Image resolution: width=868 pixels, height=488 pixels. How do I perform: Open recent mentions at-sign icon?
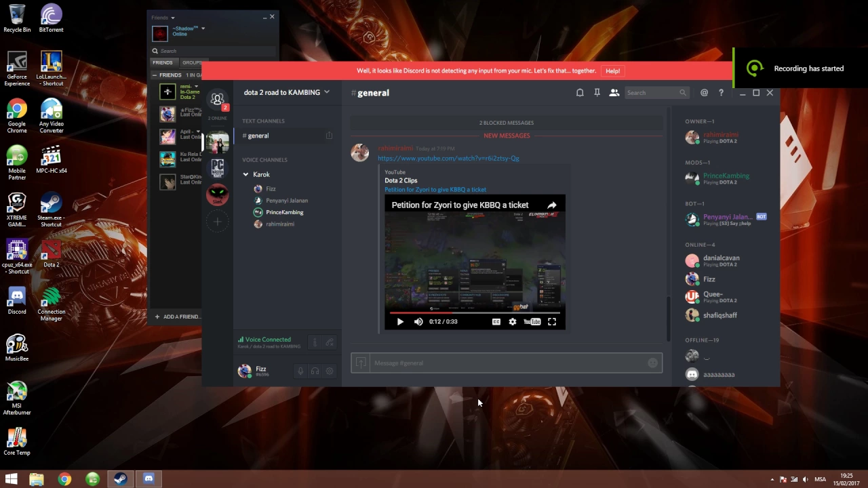coord(704,93)
